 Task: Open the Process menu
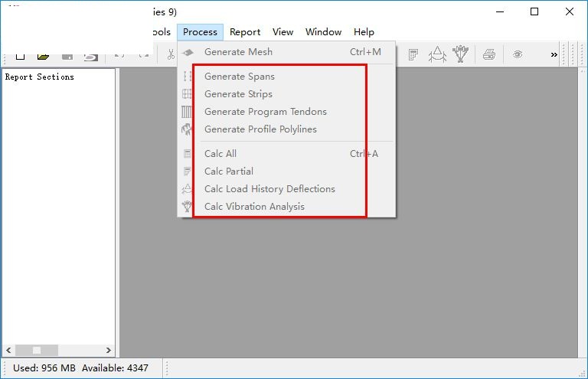click(x=200, y=32)
